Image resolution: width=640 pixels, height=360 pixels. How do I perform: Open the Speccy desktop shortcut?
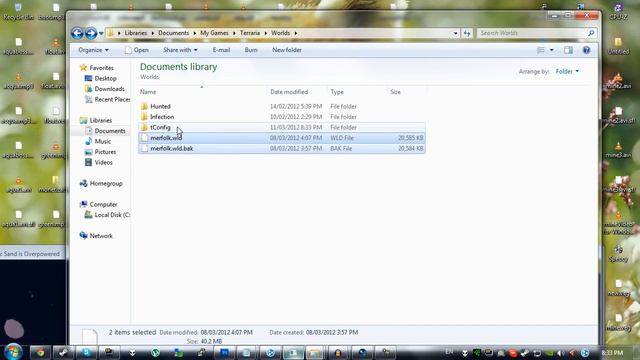[618, 254]
